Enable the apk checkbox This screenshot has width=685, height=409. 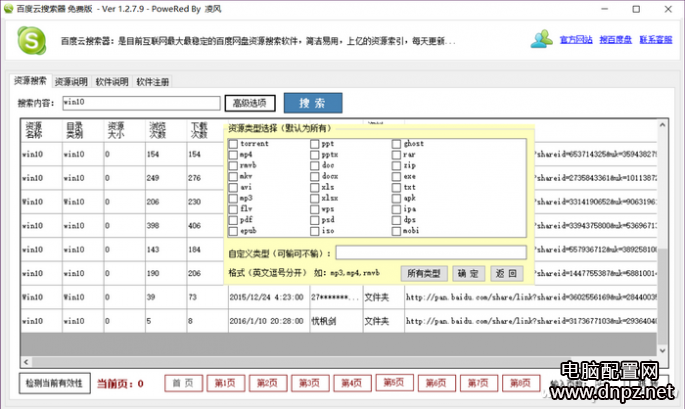pyautogui.click(x=396, y=198)
